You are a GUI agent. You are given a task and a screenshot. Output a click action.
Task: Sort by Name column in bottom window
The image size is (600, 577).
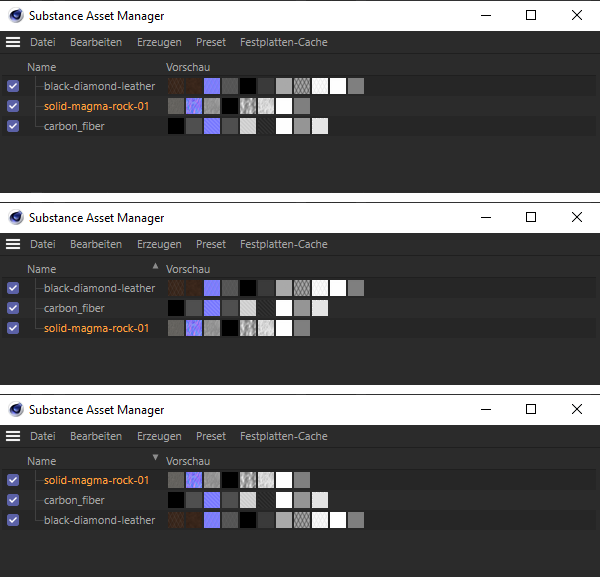coord(42,461)
